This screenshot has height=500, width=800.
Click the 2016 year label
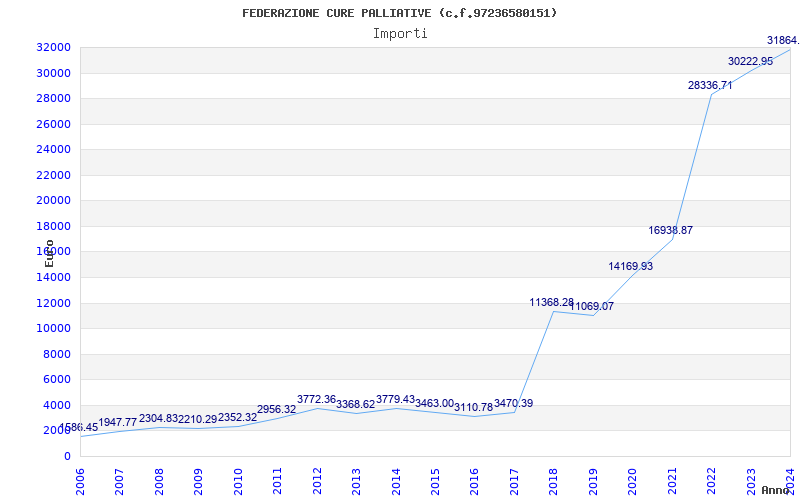click(475, 482)
